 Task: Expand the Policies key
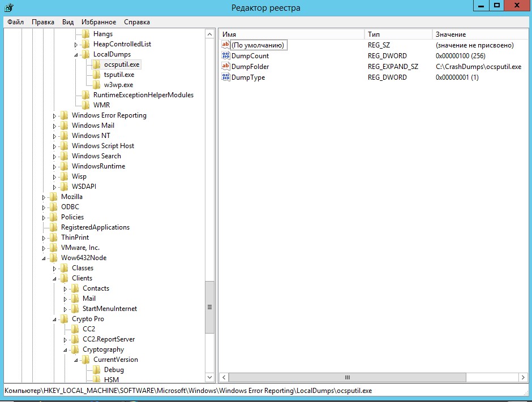coord(44,218)
